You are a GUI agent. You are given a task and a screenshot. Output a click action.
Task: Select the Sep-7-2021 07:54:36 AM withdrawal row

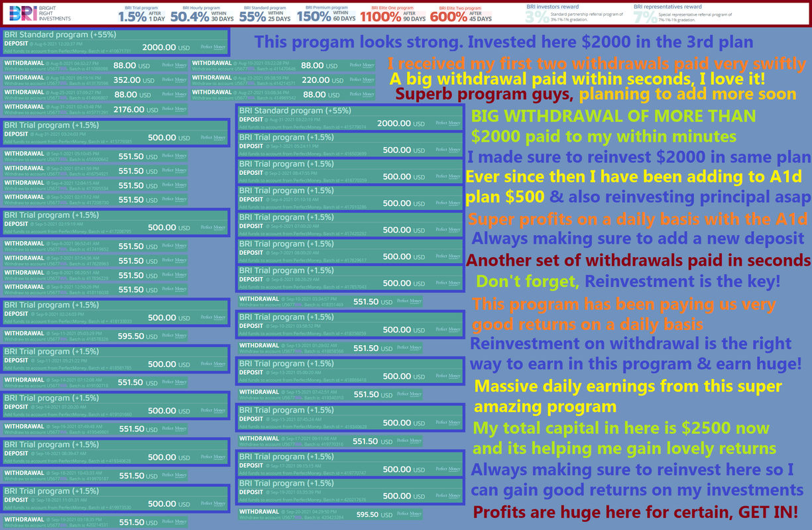pos(96,261)
